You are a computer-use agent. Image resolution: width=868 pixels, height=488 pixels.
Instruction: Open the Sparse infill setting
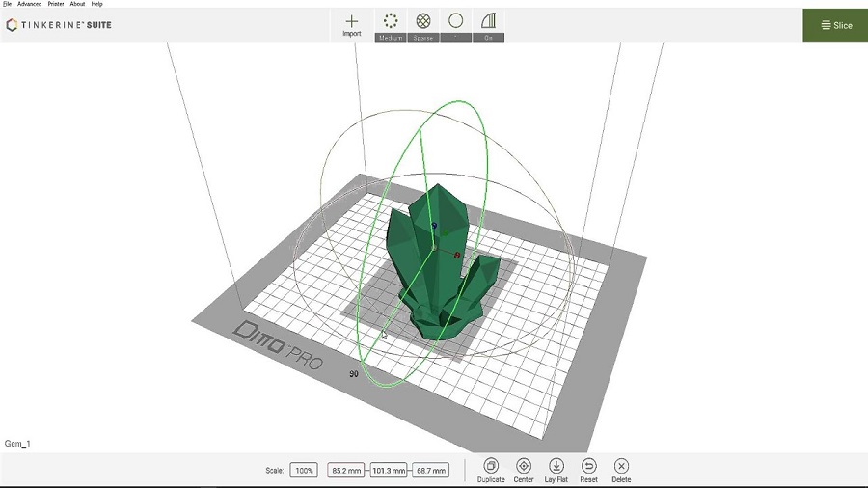[423, 26]
